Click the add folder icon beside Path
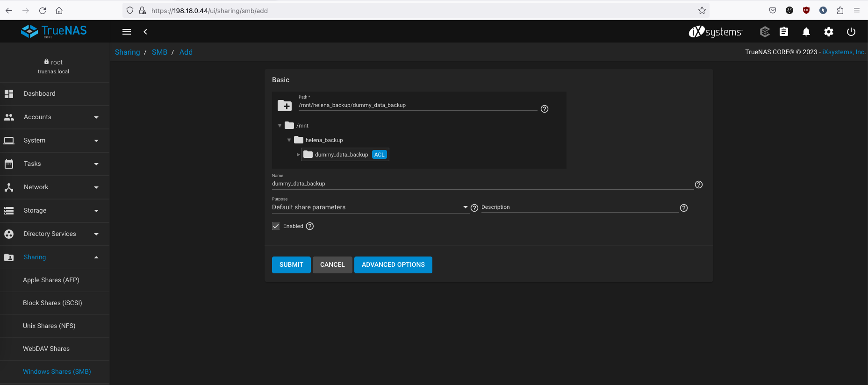The width and height of the screenshot is (868, 385). coord(285,106)
